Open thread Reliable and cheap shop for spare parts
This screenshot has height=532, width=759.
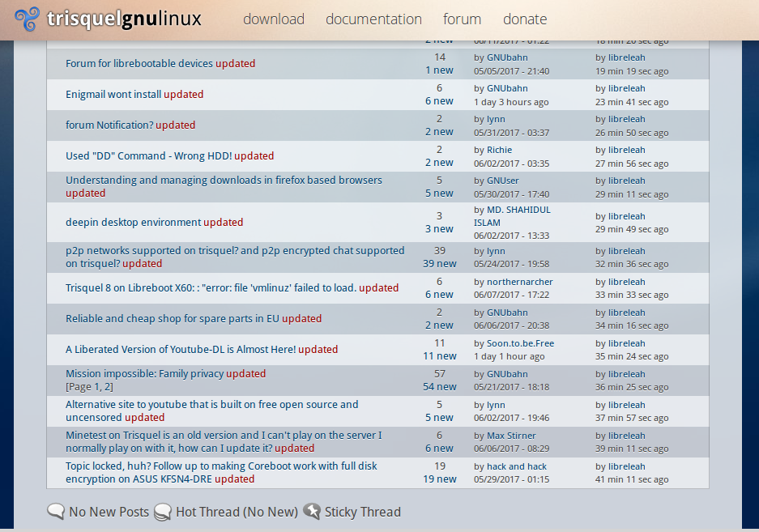point(173,318)
